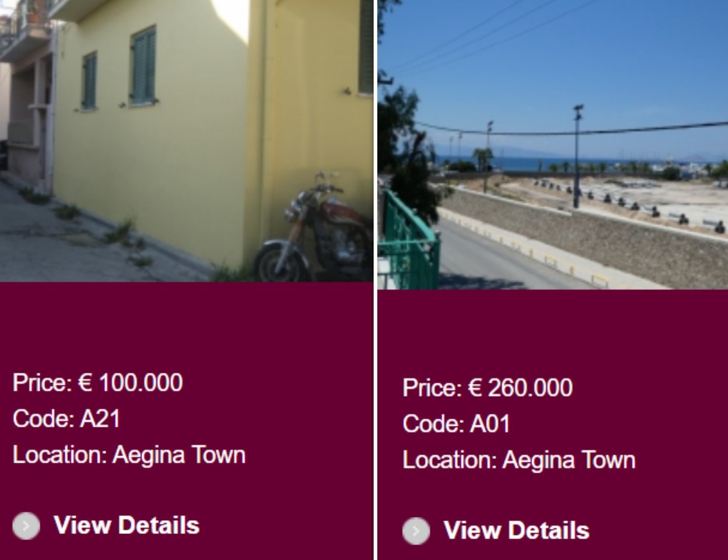728x560 pixels.
Task: Click the motorcycle in the house photo
Action: coord(315,230)
